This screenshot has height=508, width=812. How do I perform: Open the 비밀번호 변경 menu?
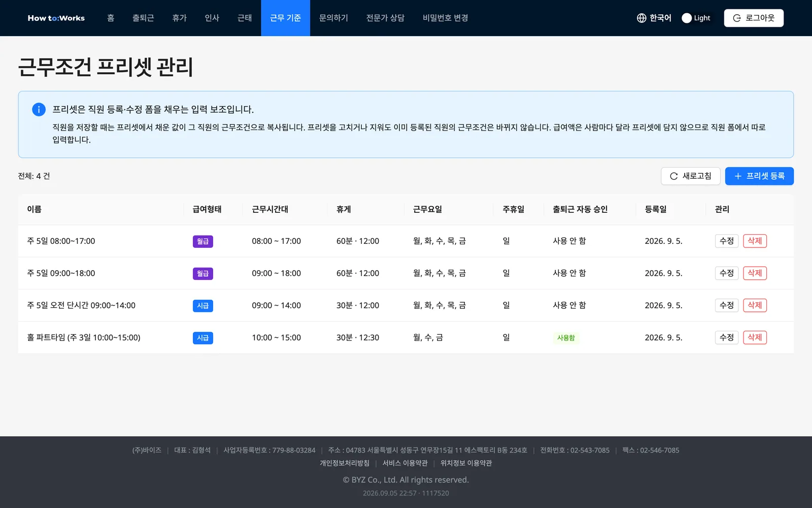point(445,18)
